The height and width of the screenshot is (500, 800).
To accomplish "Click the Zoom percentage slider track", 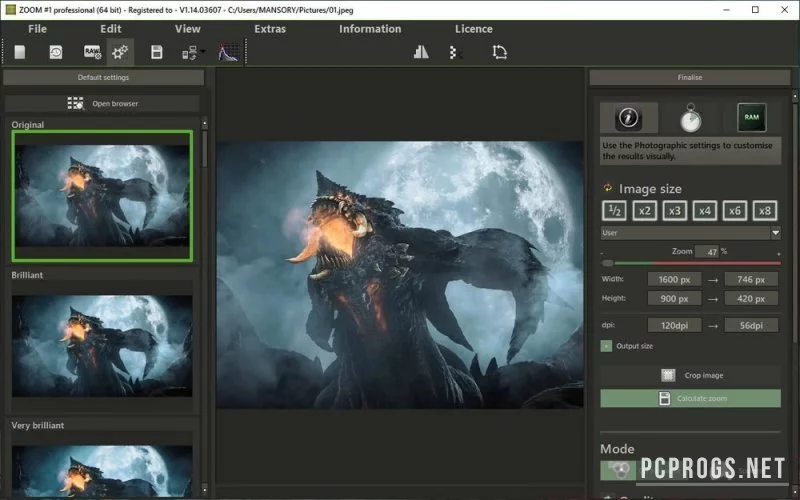I will click(691, 263).
